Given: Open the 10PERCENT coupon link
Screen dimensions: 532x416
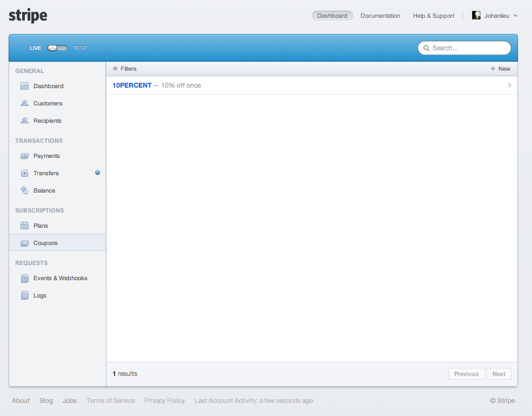Looking at the screenshot, I should point(132,85).
